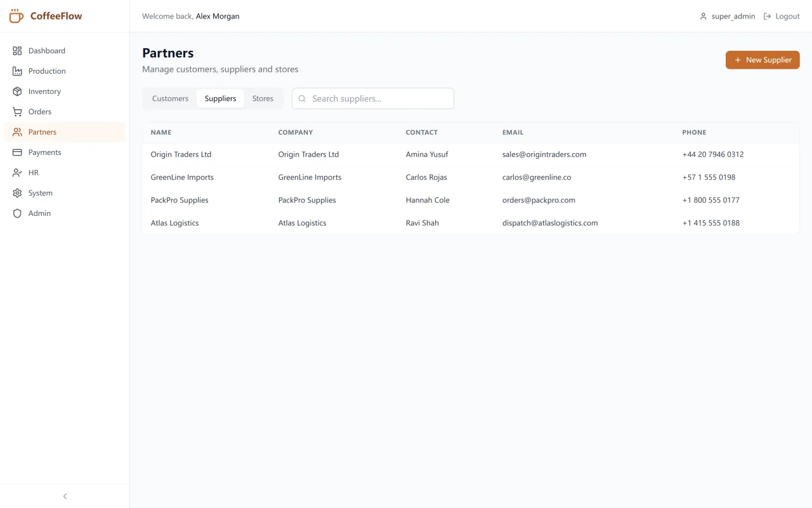Collapse the sidebar with the chevron

coord(65,496)
